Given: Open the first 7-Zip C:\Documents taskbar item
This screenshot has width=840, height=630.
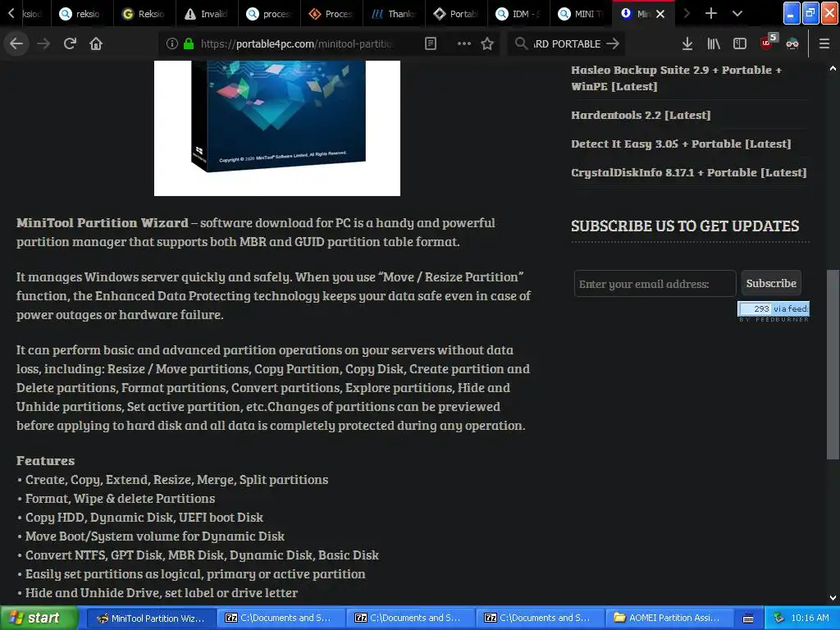Looking at the screenshot, I should pos(281,618).
